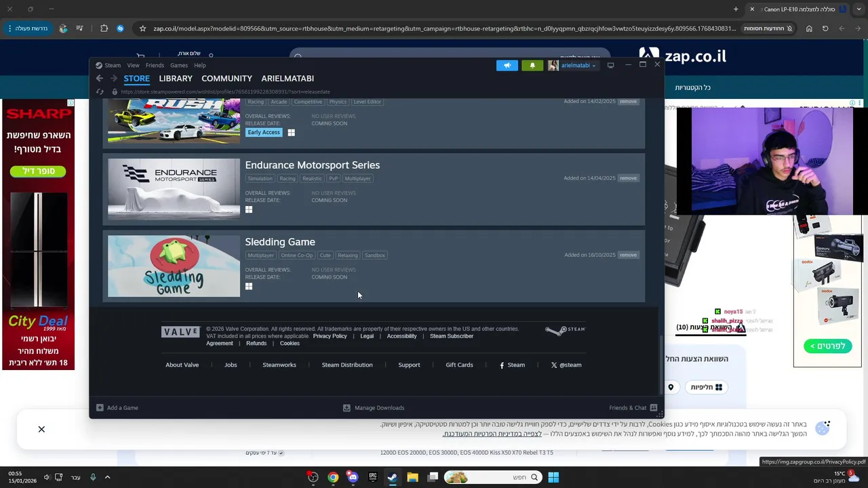Image resolution: width=868 pixels, height=488 pixels.
Task: Open Endurance Motorsport Series title
Action: (x=313, y=165)
